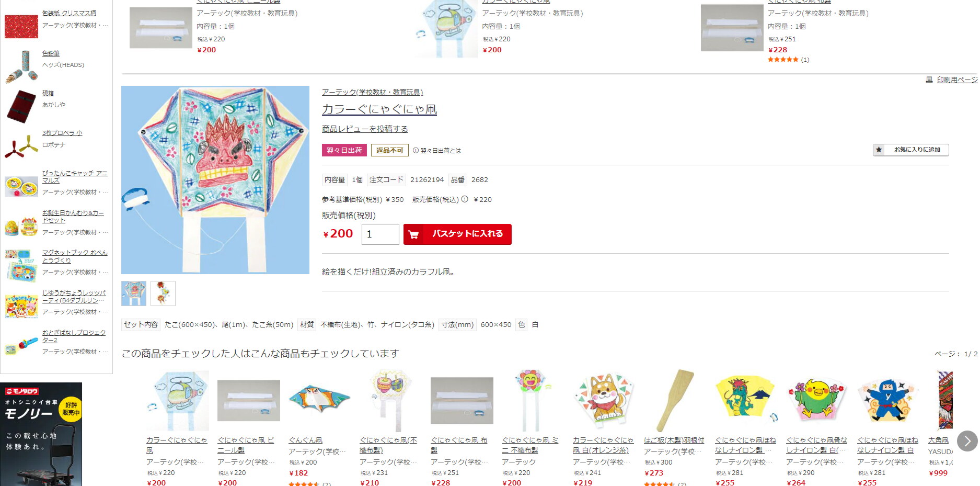Open ぐんぐん凧 product link
The width and height of the screenshot is (980, 486).
tap(306, 440)
